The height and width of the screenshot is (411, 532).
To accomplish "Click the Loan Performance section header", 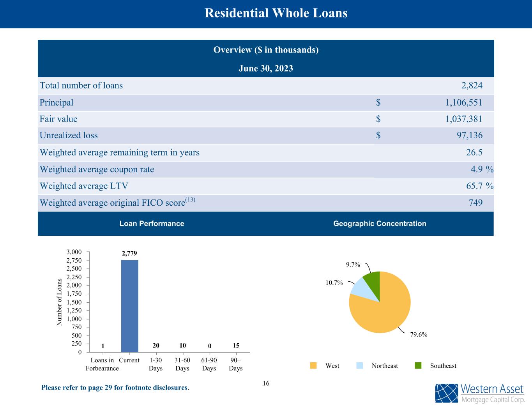I will coord(152,224).
